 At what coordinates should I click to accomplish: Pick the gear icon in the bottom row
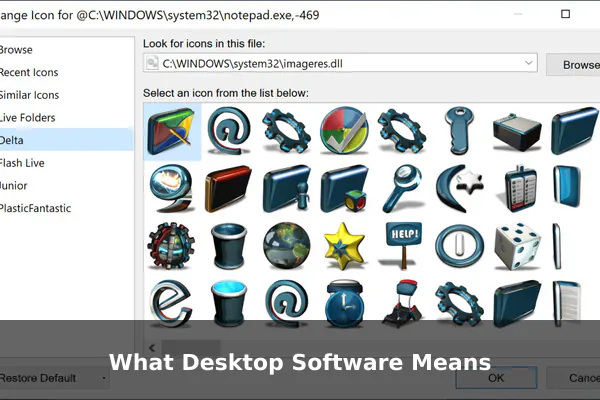tap(460, 304)
